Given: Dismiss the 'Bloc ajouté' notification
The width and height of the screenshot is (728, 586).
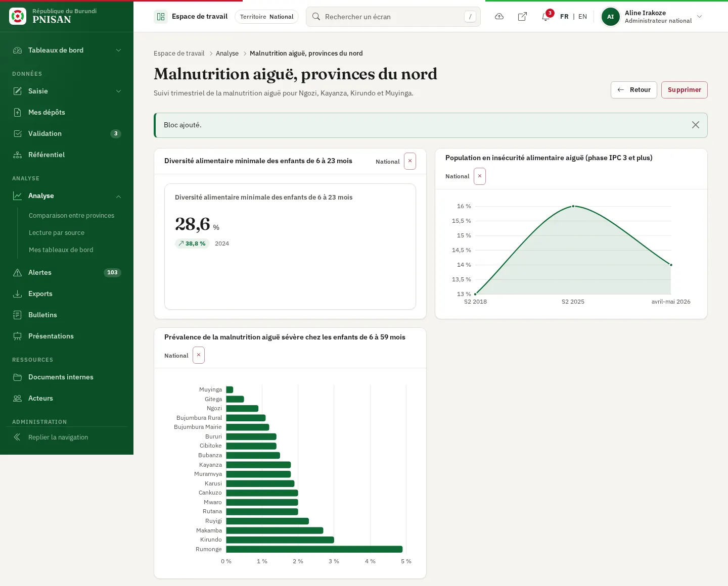Looking at the screenshot, I should (696, 125).
